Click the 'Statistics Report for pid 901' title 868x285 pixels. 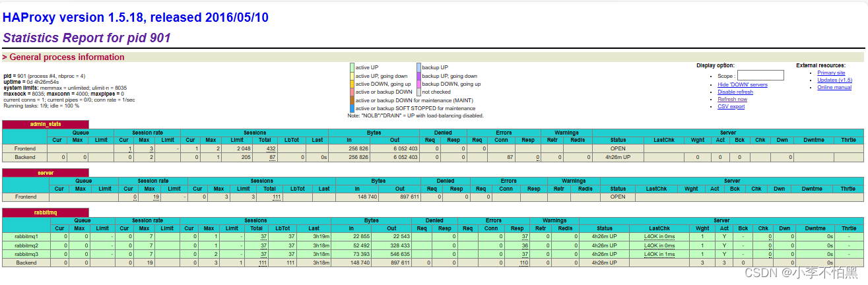pyautogui.click(x=88, y=38)
